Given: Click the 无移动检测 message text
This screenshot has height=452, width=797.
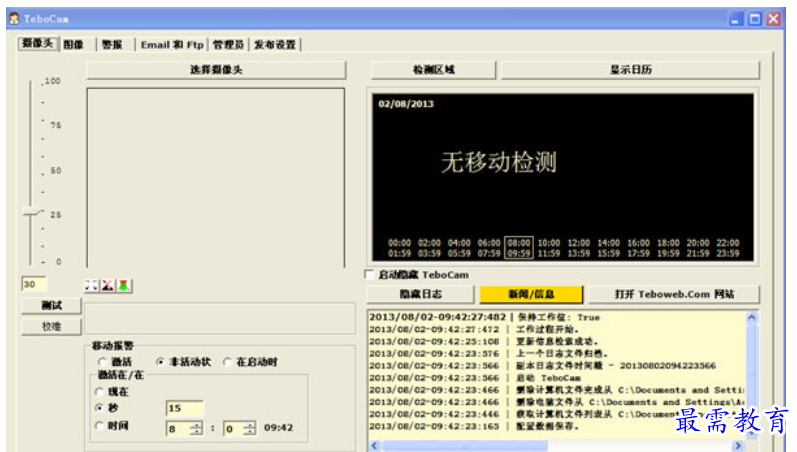Looking at the screenshot, I should [x=499, y=162].
